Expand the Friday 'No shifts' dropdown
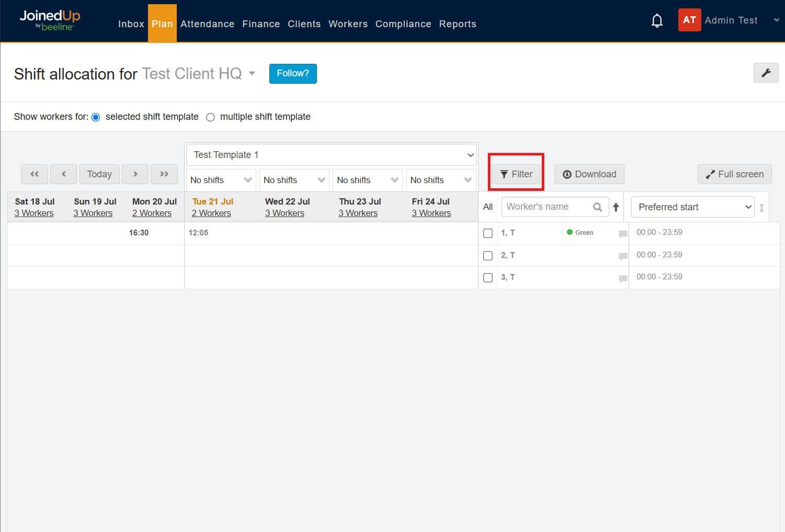Image resolution: width=785 pixels, height=532 pixels. [x=441, y=180]
